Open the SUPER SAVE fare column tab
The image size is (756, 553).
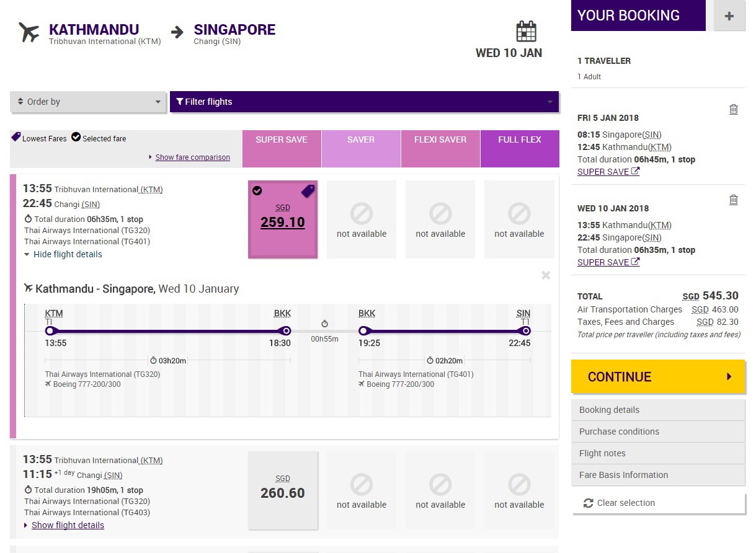[282, 149]
